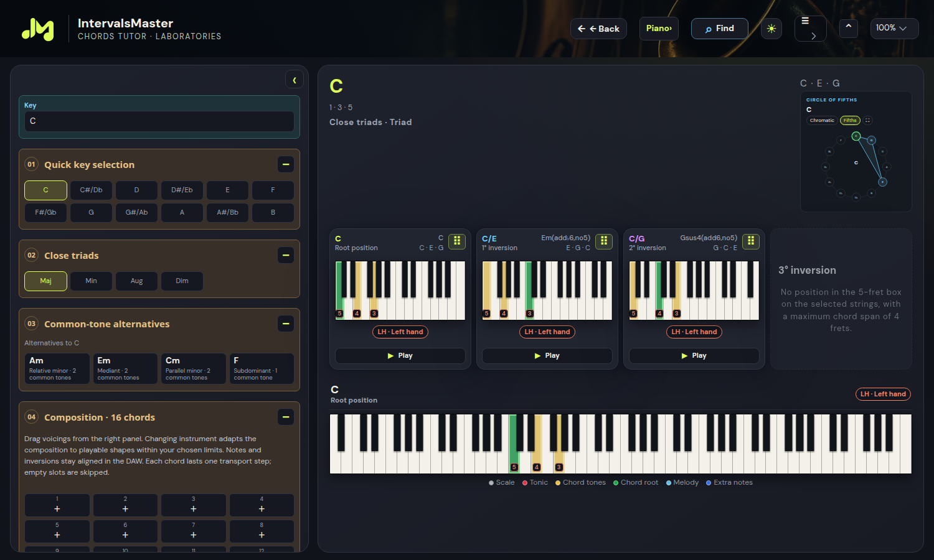Click the G node on circle of fifths
Screen dimensions: 934x560
tap(872, 140)
